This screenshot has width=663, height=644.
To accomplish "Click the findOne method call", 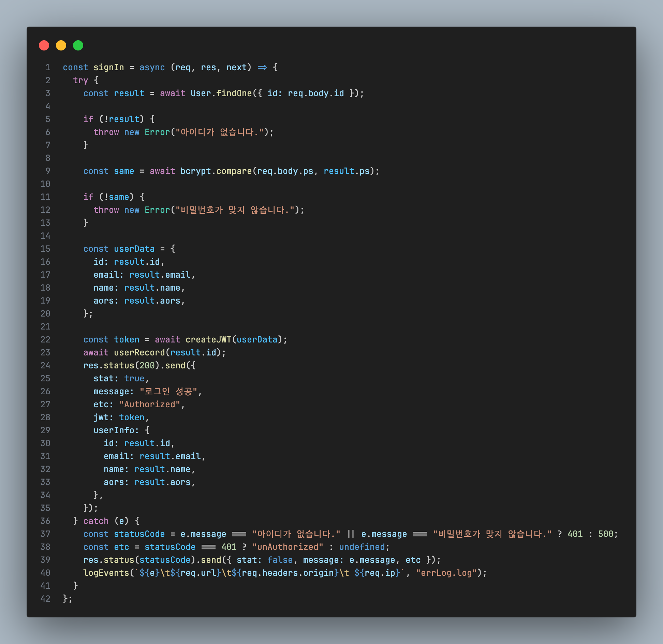I will [x=234, y=93].
